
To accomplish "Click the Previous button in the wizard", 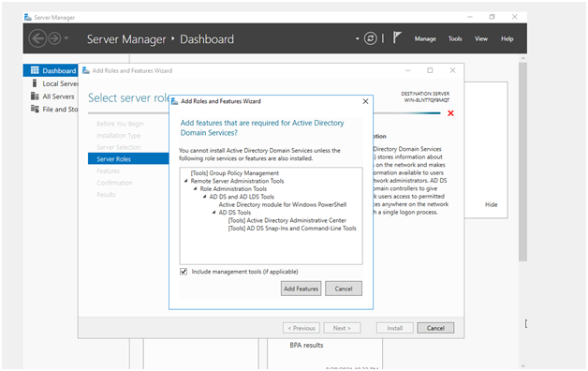I will (301, 328).
